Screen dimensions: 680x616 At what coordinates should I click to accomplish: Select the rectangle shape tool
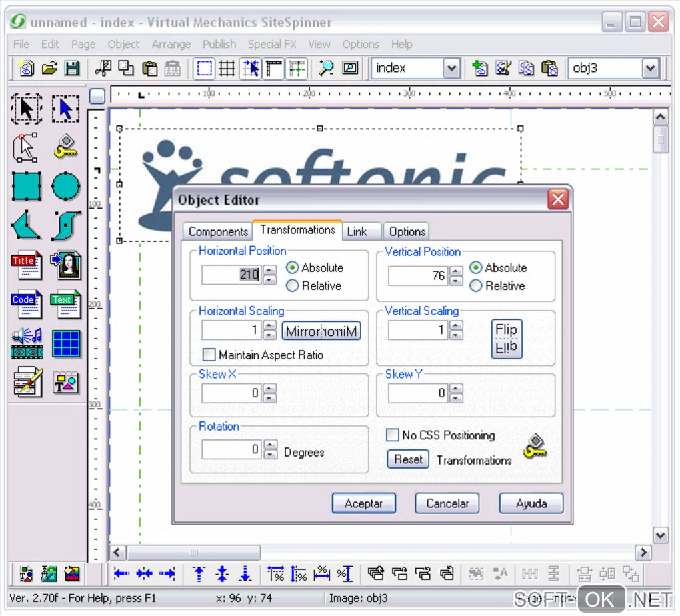[27, 187]
